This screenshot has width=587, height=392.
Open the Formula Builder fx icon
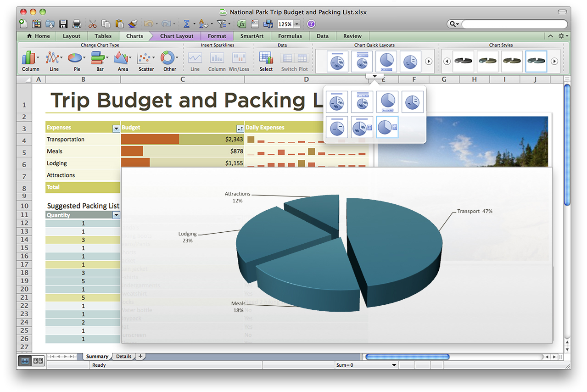pos(241,24)
